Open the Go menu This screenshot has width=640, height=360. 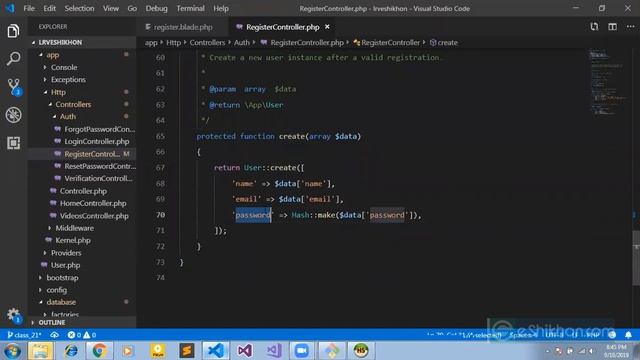pos(132,8)
